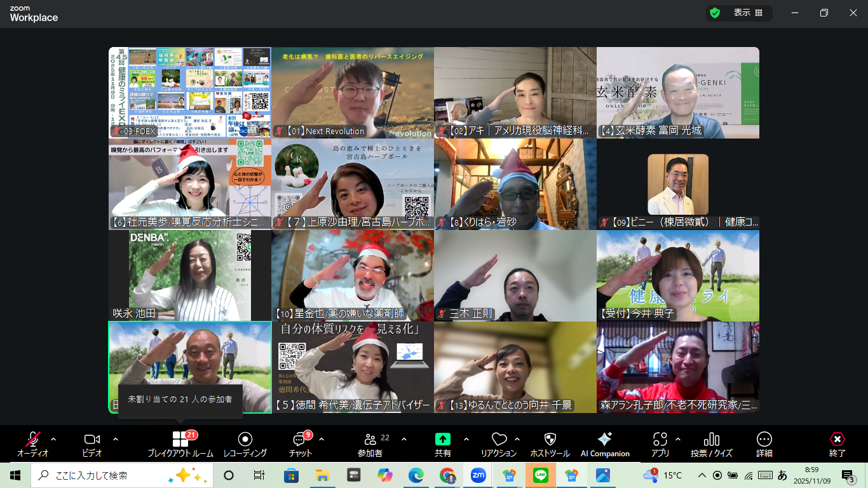Open reactions (リアクション) heart icon
The image size is (868, 488).
[499, 440]
